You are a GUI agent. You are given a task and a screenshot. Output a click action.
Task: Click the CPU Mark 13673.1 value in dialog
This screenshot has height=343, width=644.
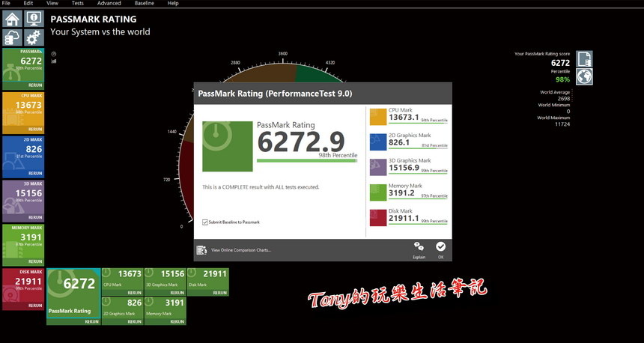tap(404, 118)
